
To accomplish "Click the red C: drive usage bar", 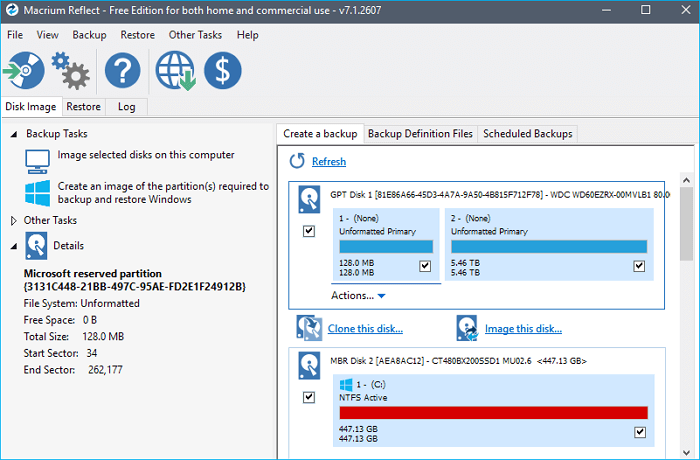I will coord(493,412).
